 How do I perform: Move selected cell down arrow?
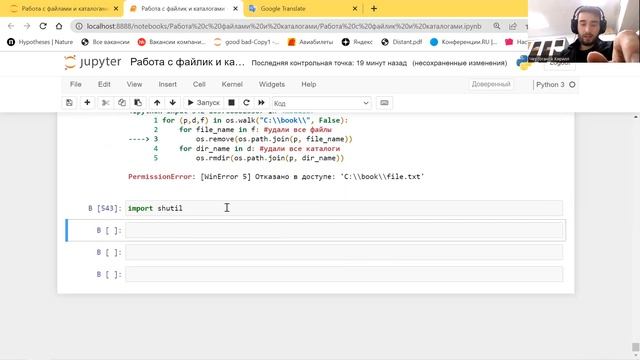tap(173, 103)
